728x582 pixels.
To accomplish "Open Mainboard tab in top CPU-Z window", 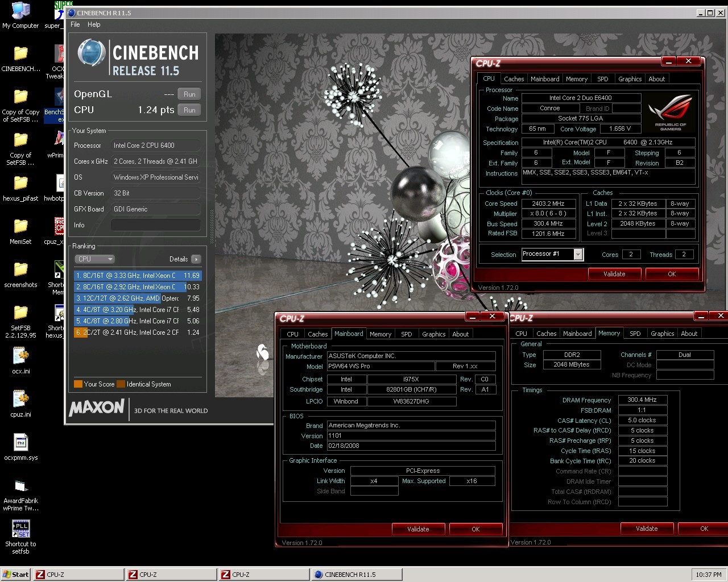I will point(545,79).
